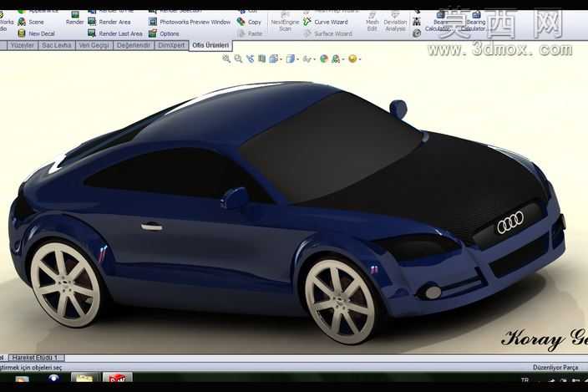Viewport: 588px width, 392px height.
Task: Click the Apply Scene icon
Action: 336,59
